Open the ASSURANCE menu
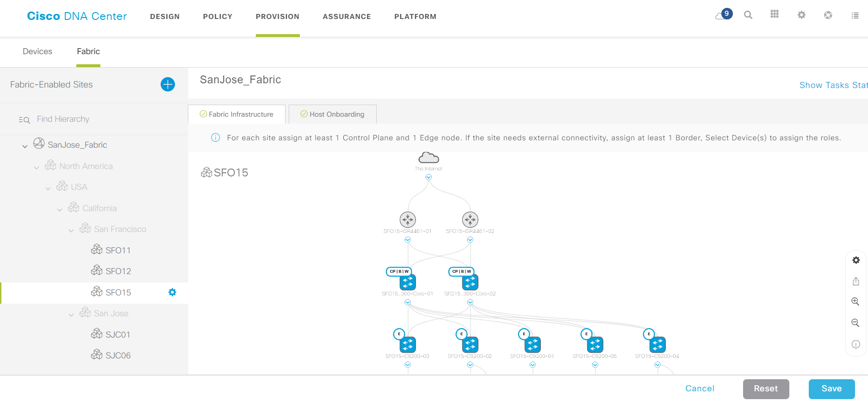868x401 pixels. pos(347,17)
